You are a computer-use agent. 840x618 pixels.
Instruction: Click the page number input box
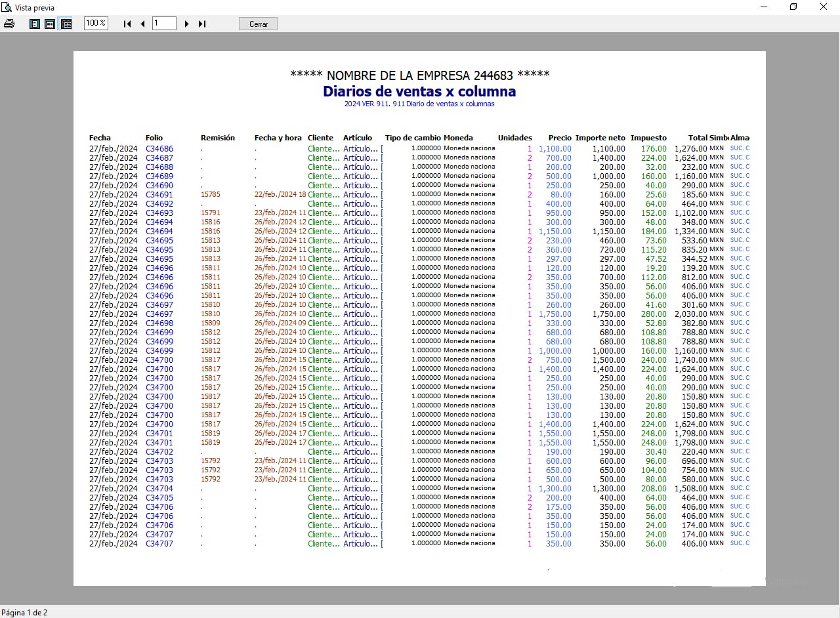pyautogui.click(x=164, y=23)
